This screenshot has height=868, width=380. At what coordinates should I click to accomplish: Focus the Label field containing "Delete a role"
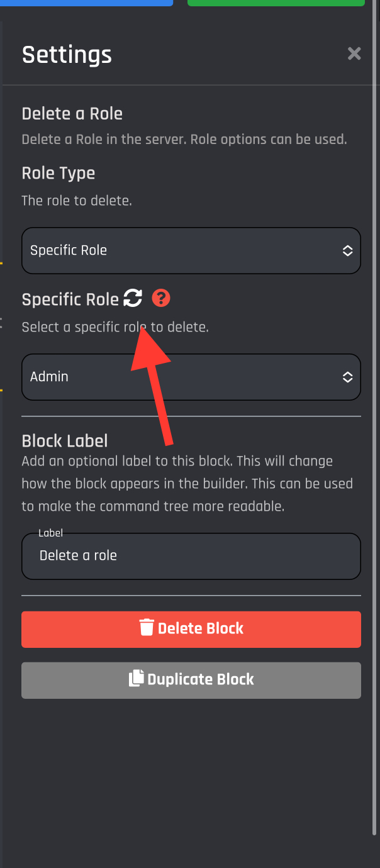tap(191, 556)
